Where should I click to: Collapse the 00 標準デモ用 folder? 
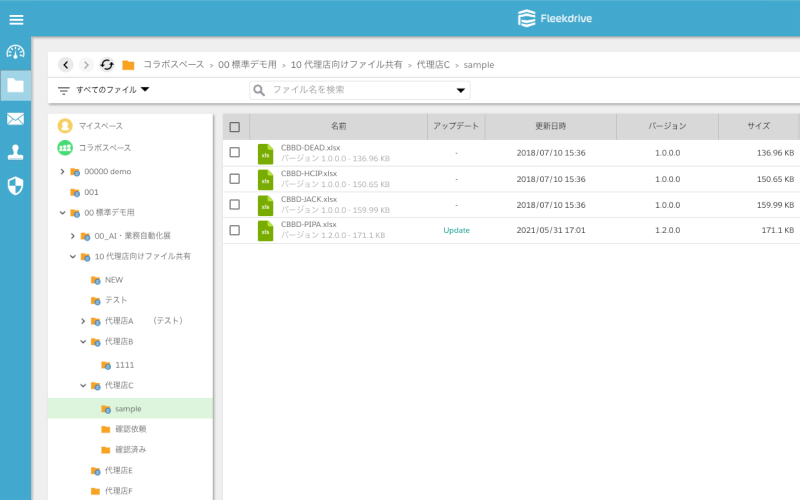click(62, 213)
